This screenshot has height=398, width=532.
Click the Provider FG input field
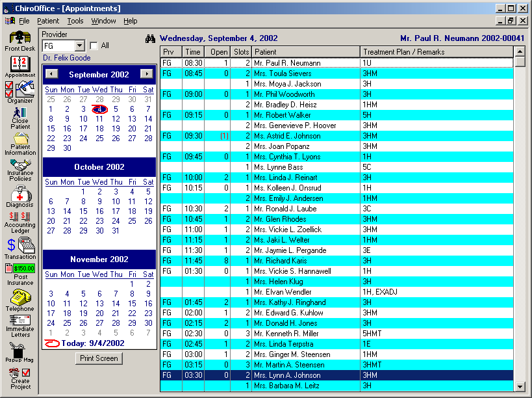[58, 46]
